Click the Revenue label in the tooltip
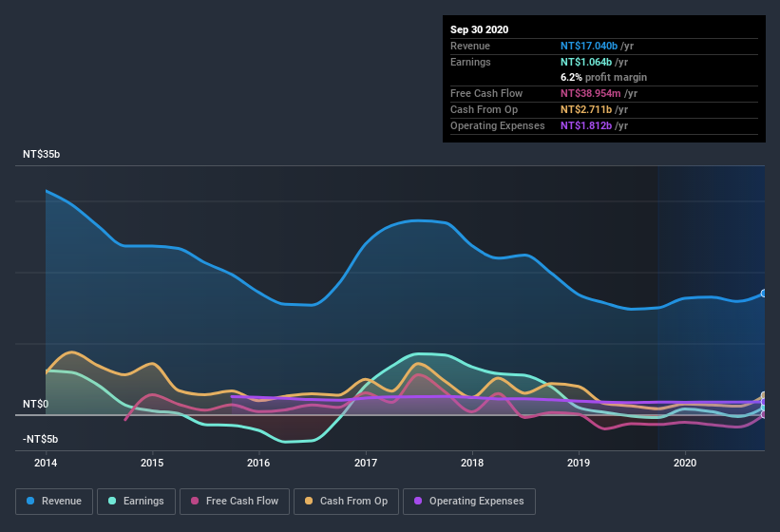The image size is (780, 532). coord(470,46)
